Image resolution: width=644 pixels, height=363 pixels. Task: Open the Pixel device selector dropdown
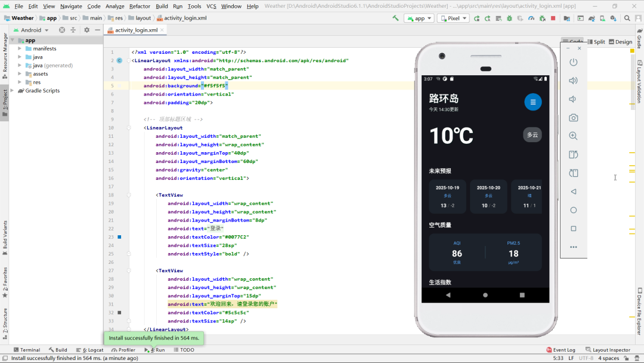(x=454, y=18)
